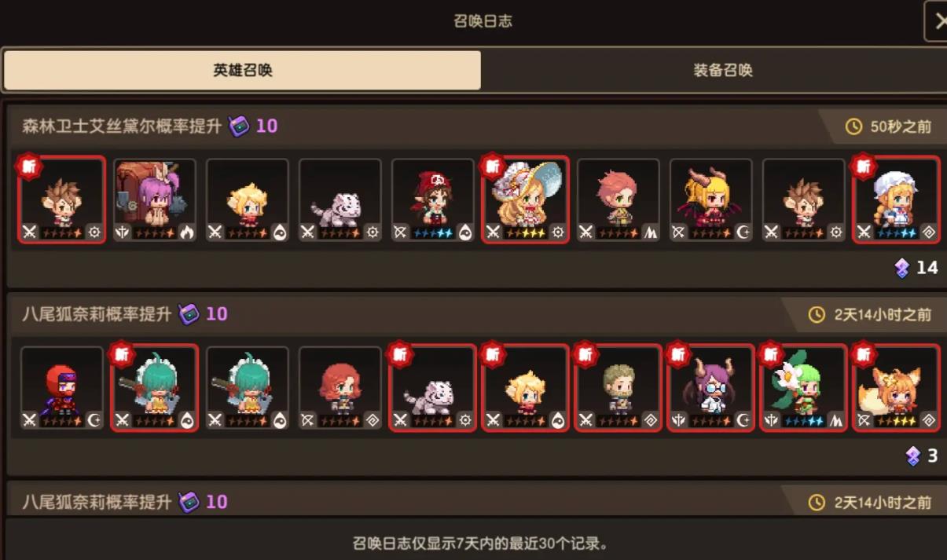
Task: Select the red ninja hero in second row
Action: (x=62, y=389)
